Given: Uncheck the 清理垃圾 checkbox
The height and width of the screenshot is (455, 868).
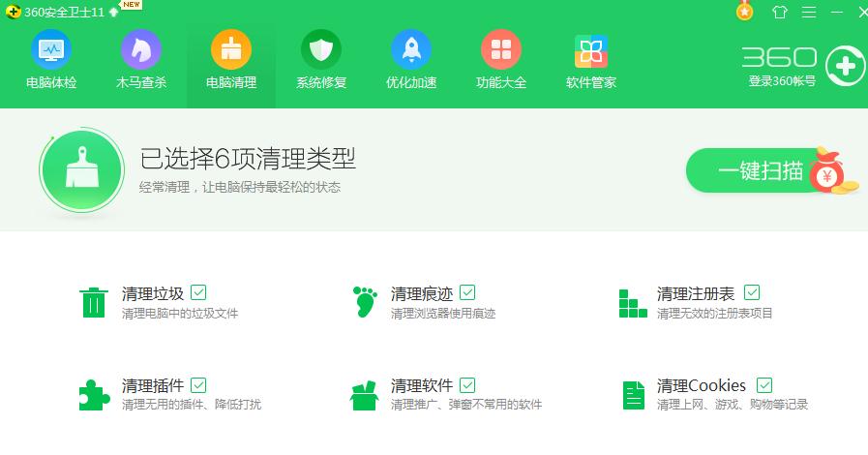Looking at the screenshot, I should [x=198, y=292].
